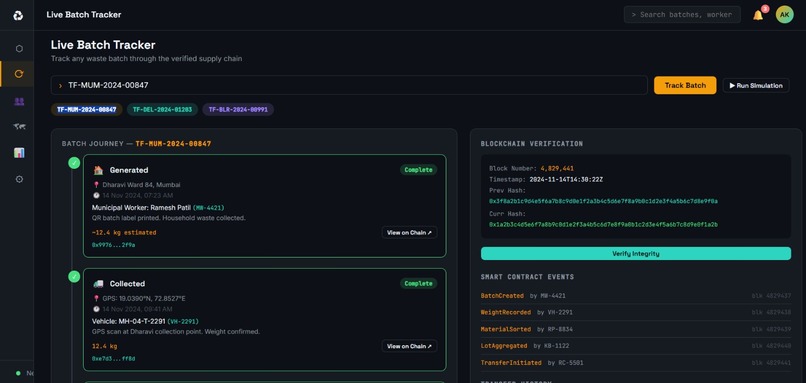Select the LotAggregated event row
Image resolution: width=806 pixels, height=383 pixels.
[636, 346]
